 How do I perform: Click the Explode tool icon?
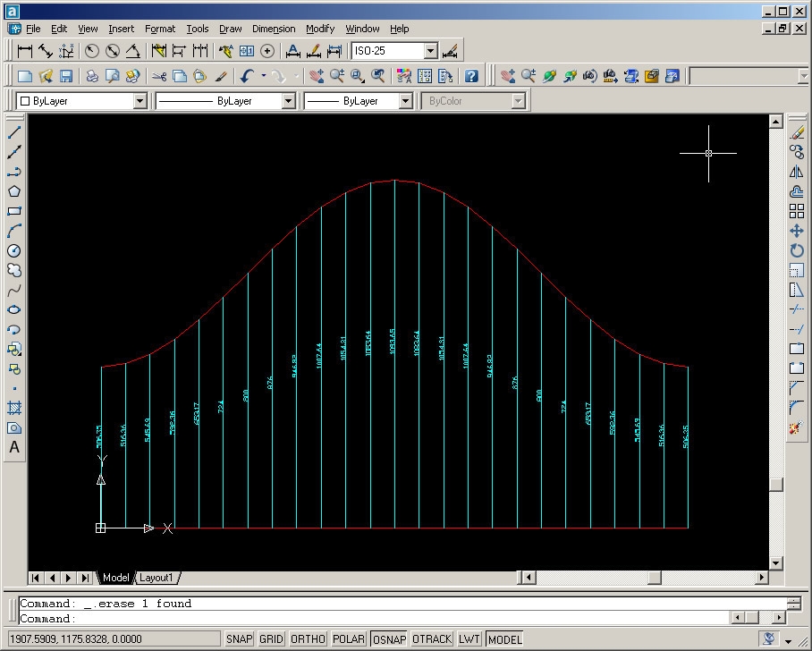(797, 428)
